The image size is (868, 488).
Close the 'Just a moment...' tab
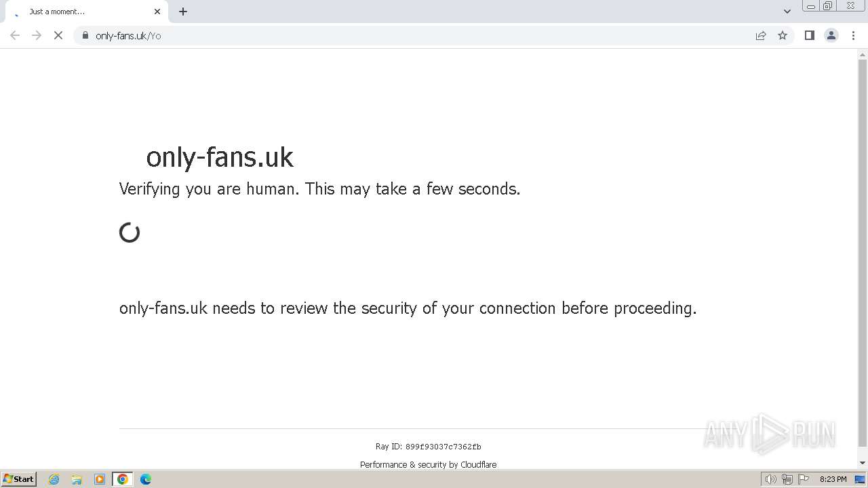click(157, 12)
